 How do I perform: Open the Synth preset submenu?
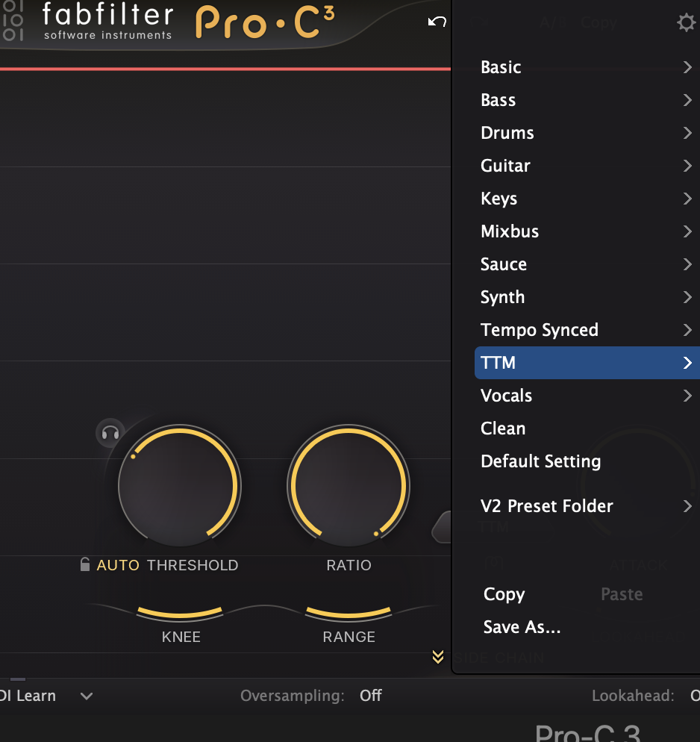587,297
